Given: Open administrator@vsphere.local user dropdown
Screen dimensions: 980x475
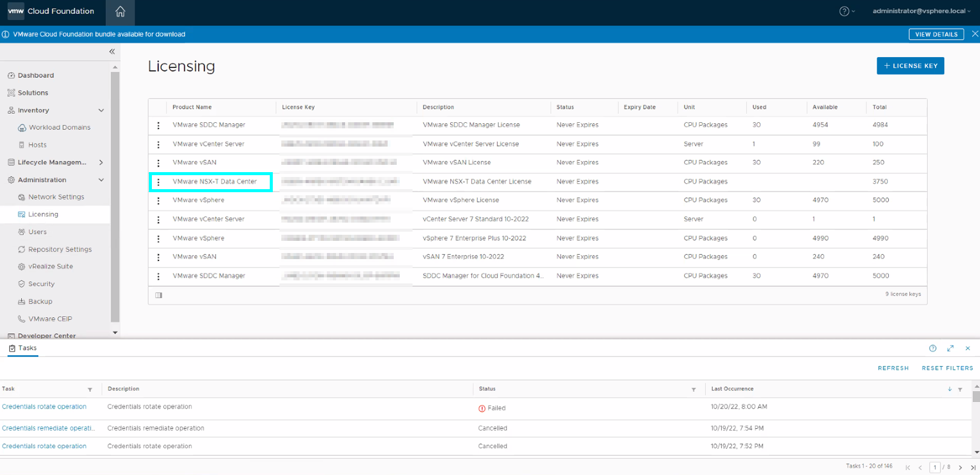Looking at the screenshot, I should (x=921, y=11).
